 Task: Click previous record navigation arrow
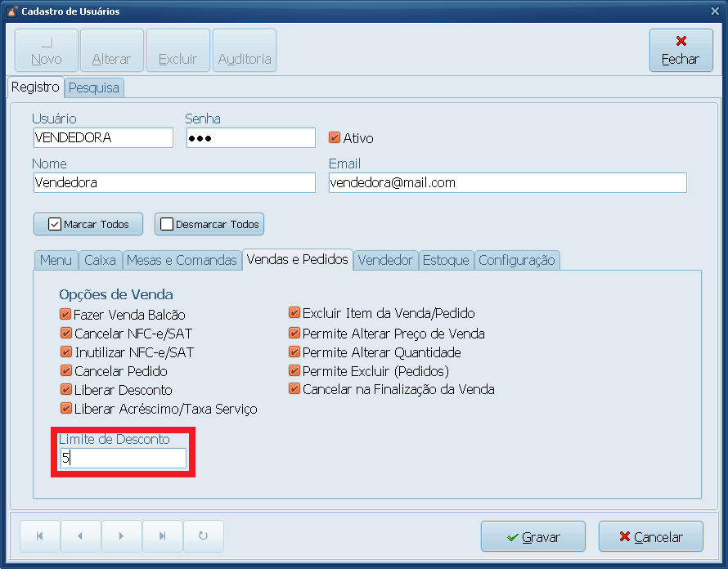click(80, 536)
